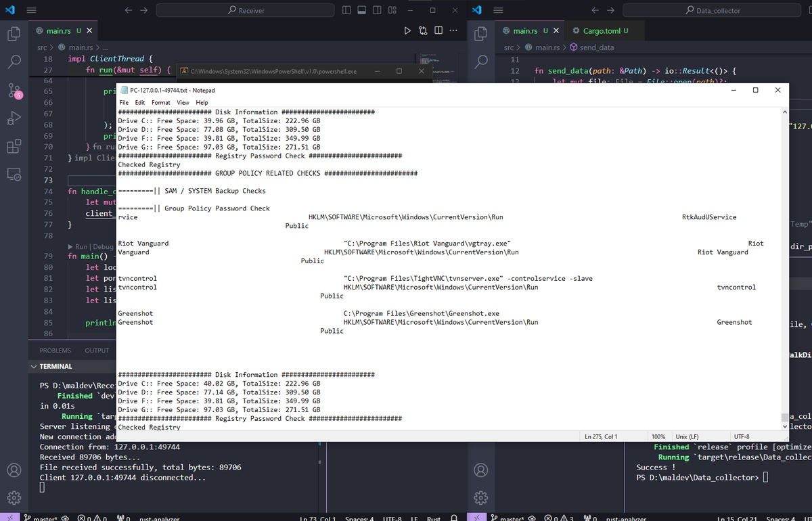Open Accounts menu in Data_collector window
This screenshot has width=812, height=521.
[x=481, y=470]
